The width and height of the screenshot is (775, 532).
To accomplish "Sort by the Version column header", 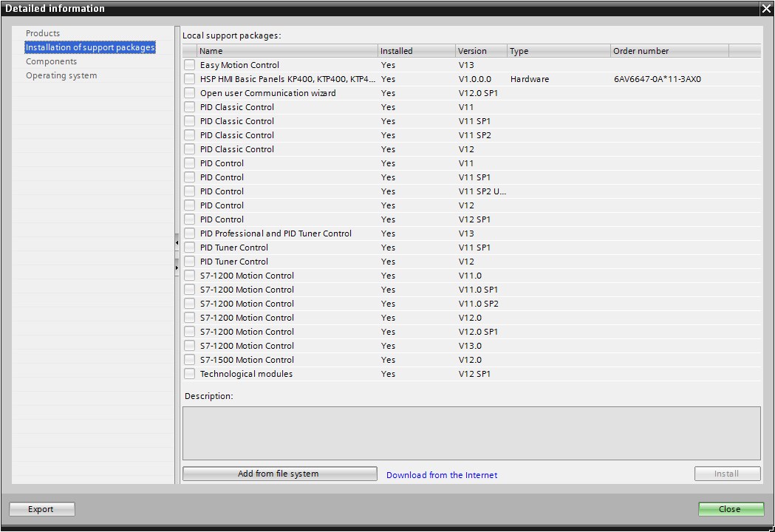I will pos(482,51).
